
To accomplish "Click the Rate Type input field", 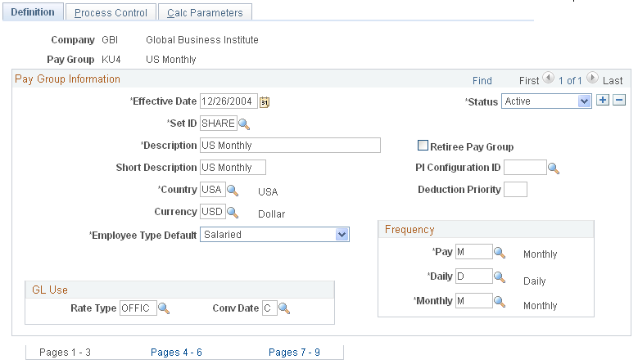I will tap(138, 308).
